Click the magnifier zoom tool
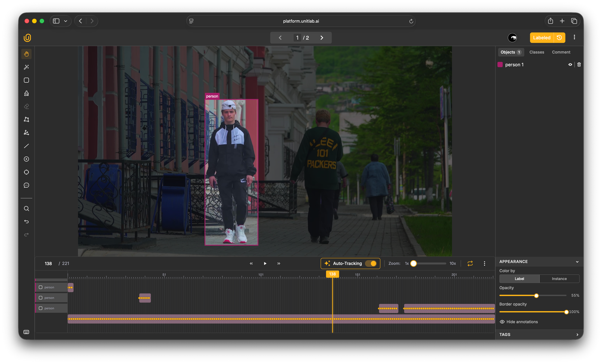 point(26,209)
